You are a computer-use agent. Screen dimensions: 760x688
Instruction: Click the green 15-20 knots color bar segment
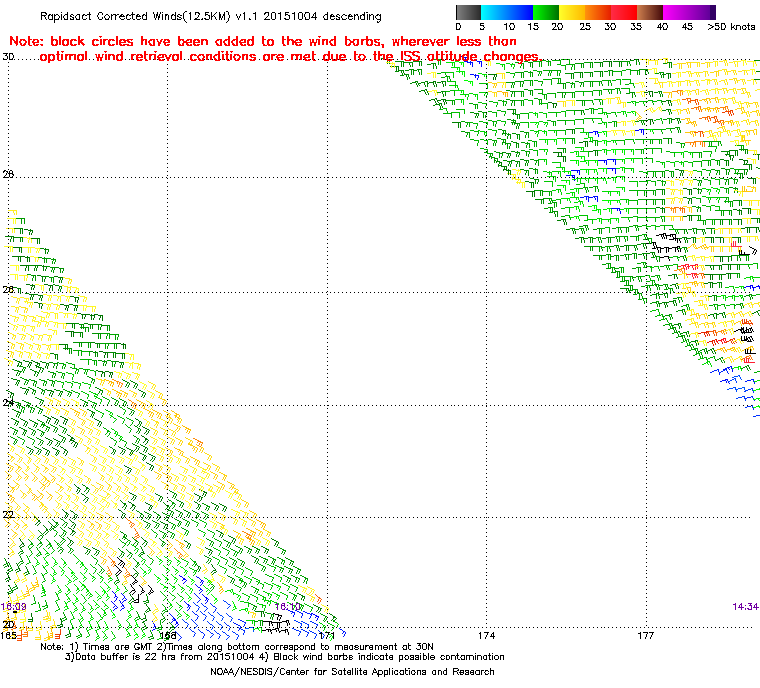pos(546,12)
